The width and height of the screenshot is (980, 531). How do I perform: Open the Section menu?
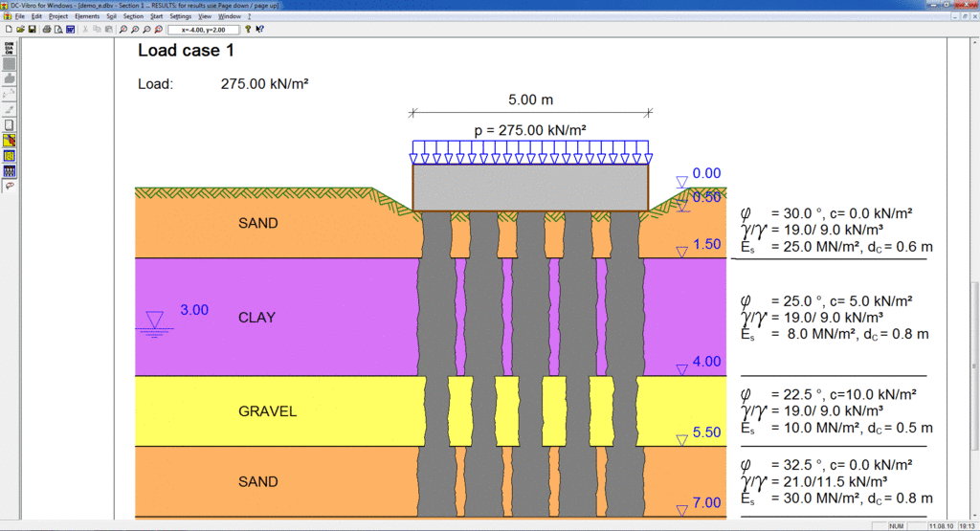click(x=133, y=16)
